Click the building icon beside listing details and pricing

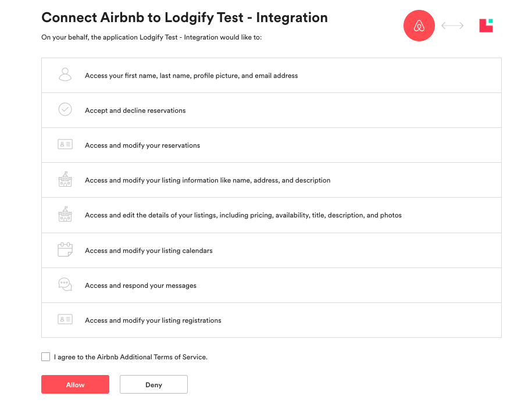tap(65, 215)
